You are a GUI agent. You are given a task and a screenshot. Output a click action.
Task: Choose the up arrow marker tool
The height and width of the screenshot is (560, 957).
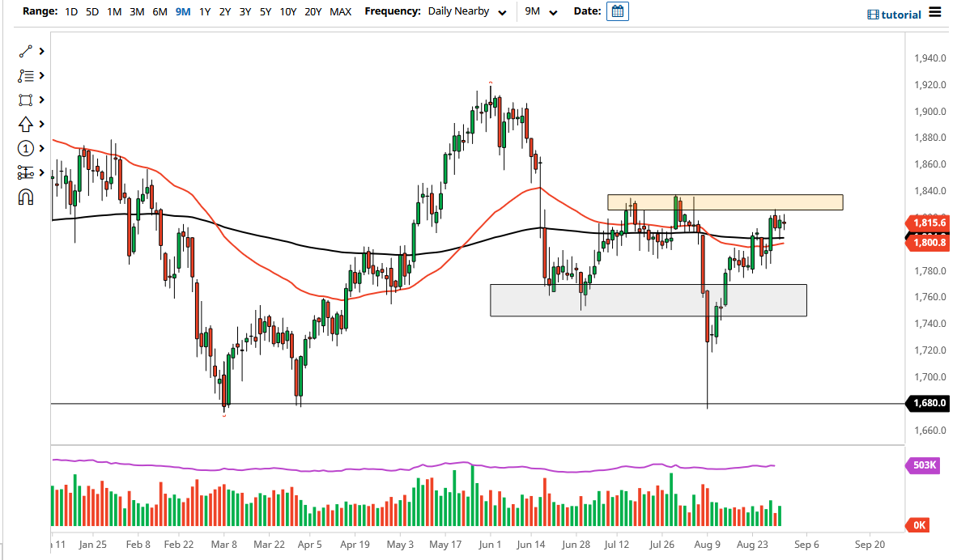pos(25,125)
